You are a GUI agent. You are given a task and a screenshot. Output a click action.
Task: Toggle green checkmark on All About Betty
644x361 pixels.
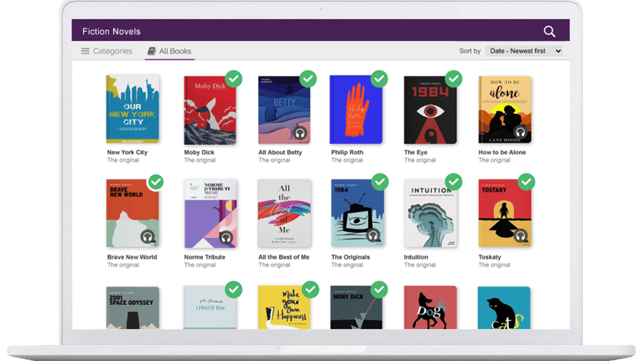click(308, 79)
